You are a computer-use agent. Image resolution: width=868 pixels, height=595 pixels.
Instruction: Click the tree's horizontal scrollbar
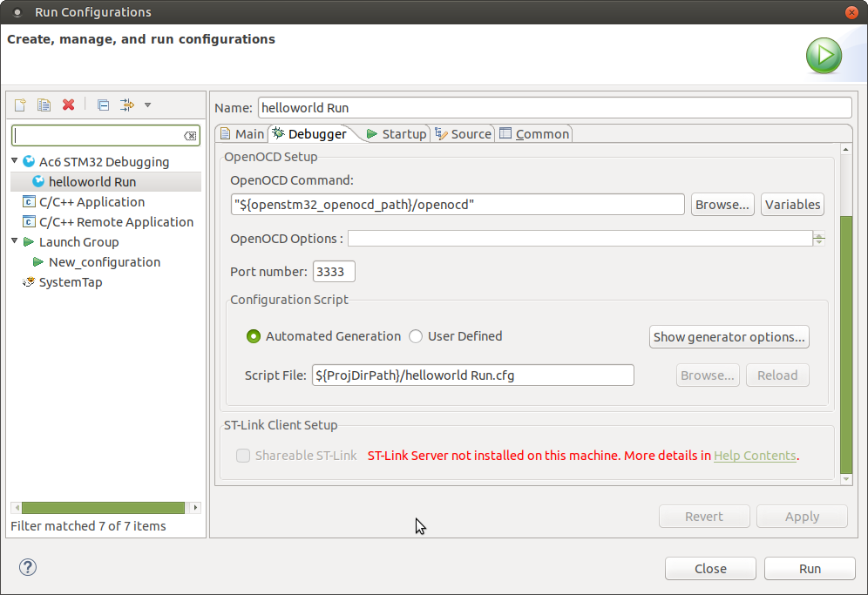[x=103, y=508]
